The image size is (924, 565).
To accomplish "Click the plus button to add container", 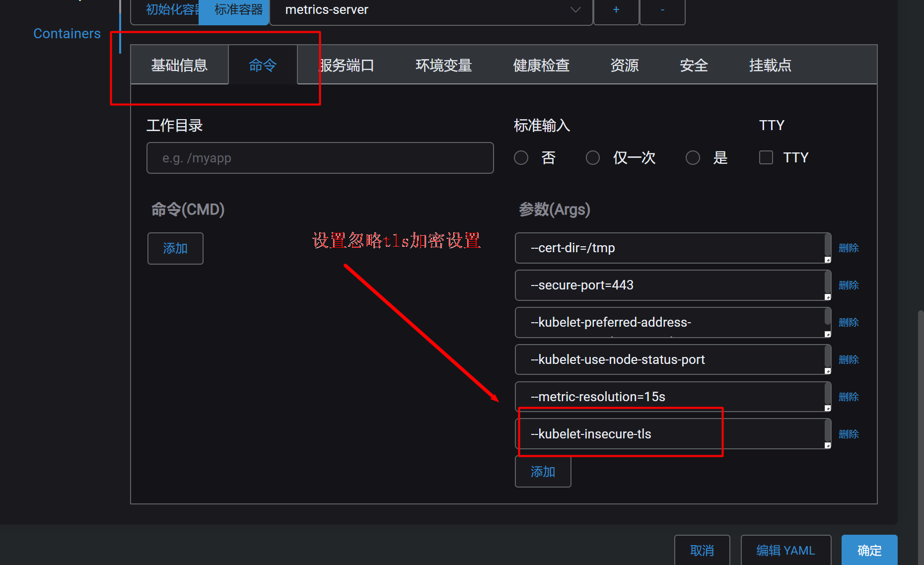I will [x=616, y=10].
